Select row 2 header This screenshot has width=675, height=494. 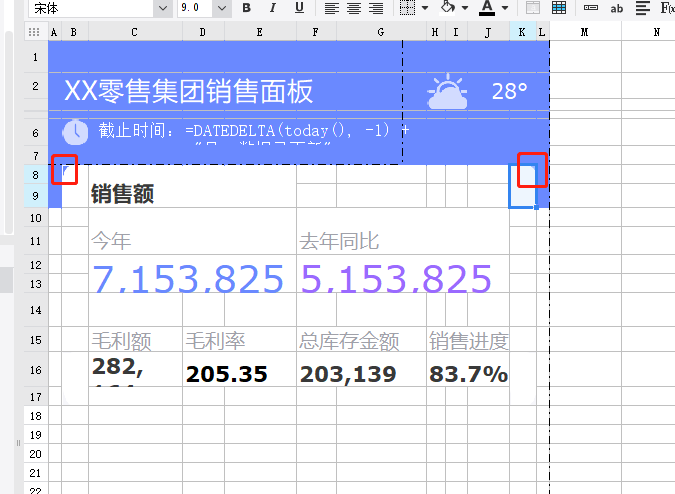coord(36,86)
